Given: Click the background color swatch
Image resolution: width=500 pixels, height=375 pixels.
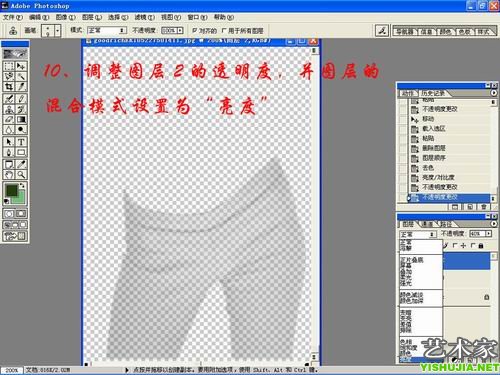Looking at the screenshot, I should click(x=21, y=198).
